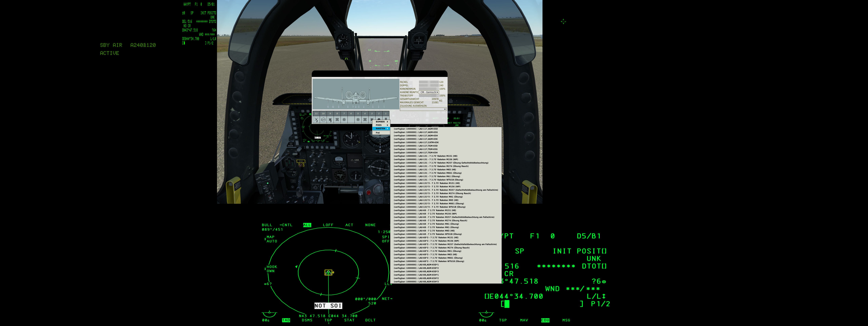This screenshot has height=326, width=868.
Task: Open the Zuladung auswählen dropdown
Action: [423, 109]
